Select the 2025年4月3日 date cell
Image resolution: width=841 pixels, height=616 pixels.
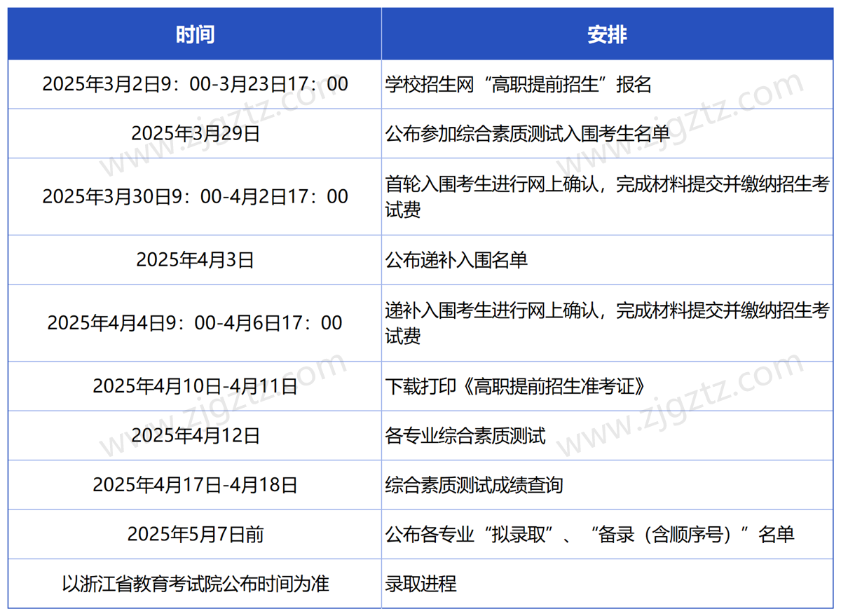click(x=194, y=259)
